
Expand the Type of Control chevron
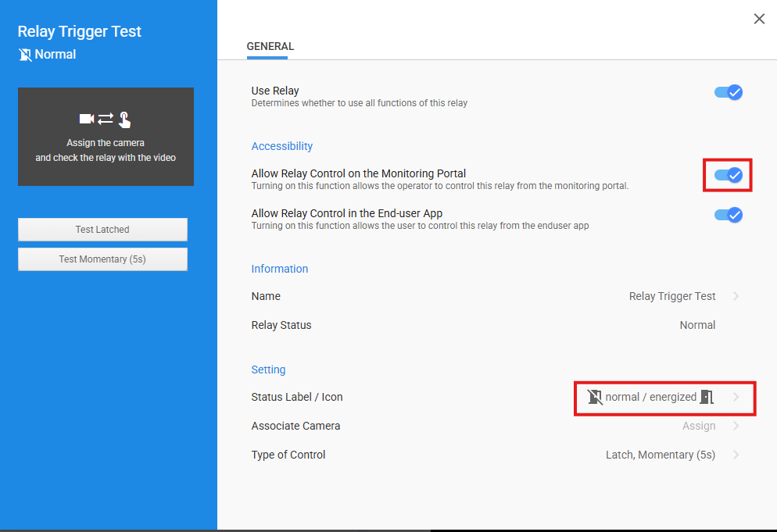click(x=736, y=455)
